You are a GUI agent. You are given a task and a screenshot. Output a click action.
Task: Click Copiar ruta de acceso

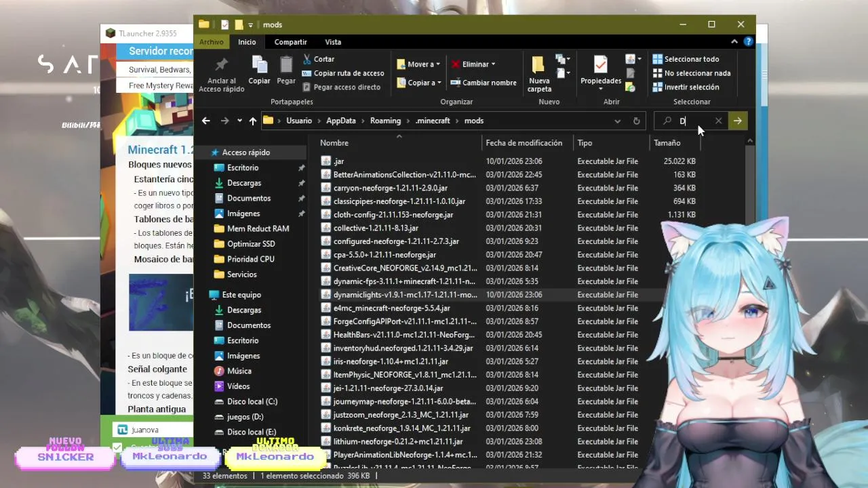343,73
